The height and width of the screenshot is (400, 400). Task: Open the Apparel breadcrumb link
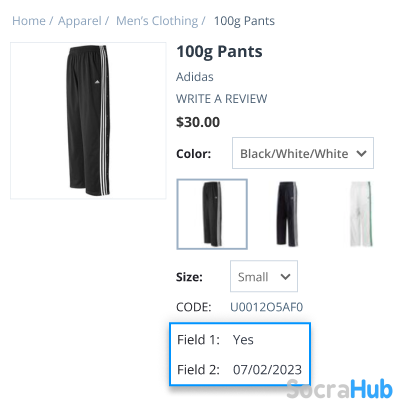(x=80, y=21)
